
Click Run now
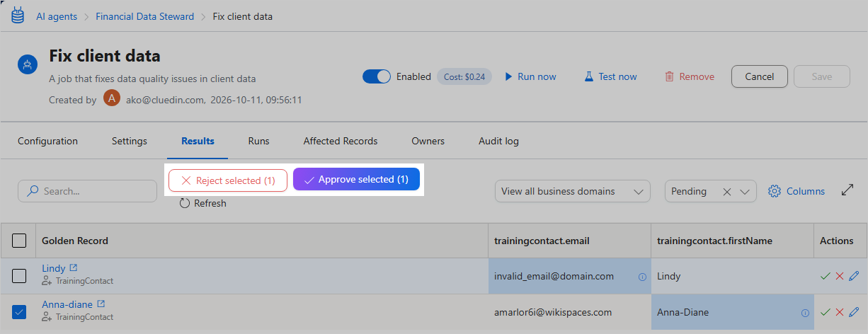[530, 76]
